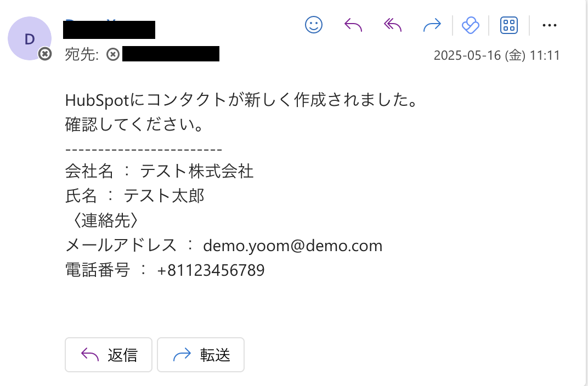Click the recipient presence icon beside 宛先
The height and width of the screenshot is (386, 588).
[113, 54]
